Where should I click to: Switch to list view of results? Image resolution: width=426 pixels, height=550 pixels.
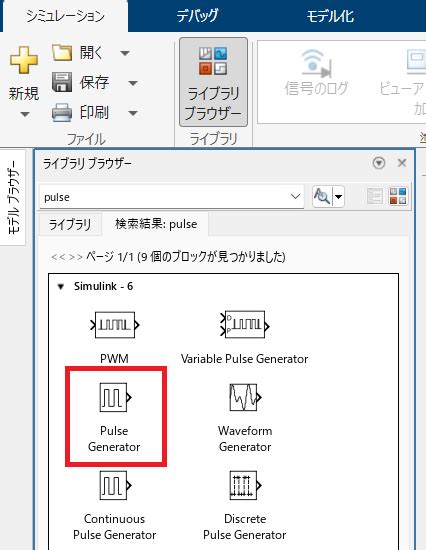(x=375, y=196)
